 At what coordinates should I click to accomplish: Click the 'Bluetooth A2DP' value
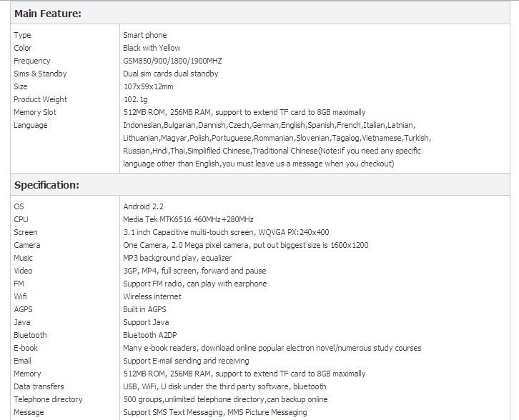tap(150, 335)
